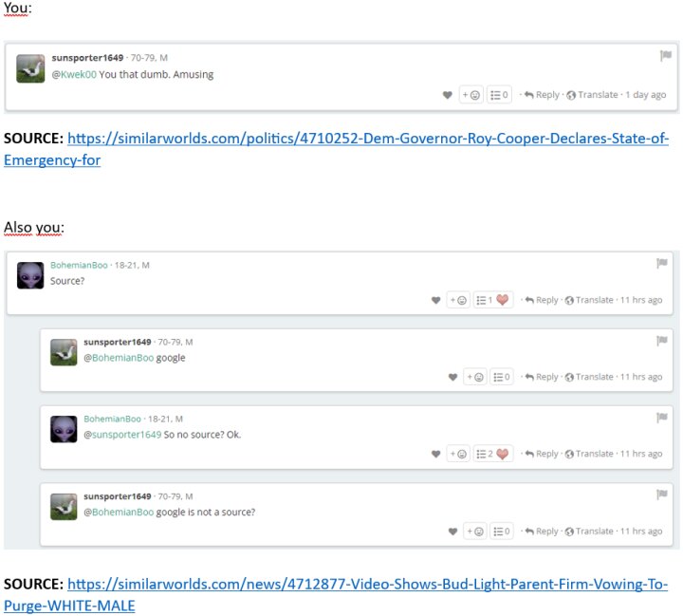Add emoji reaction to "You that dumb" comment
This screenshot has width=683, height=616.
[471, 95]
